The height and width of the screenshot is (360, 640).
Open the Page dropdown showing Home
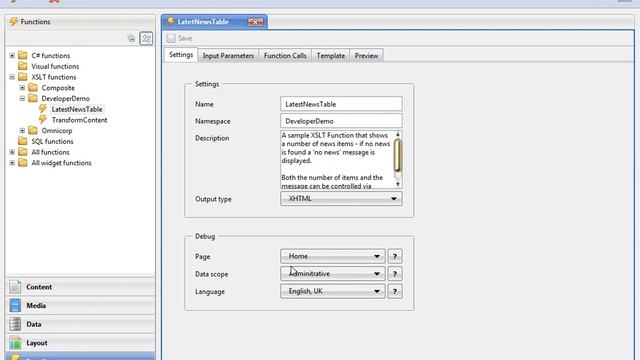[x=333, y=256]
